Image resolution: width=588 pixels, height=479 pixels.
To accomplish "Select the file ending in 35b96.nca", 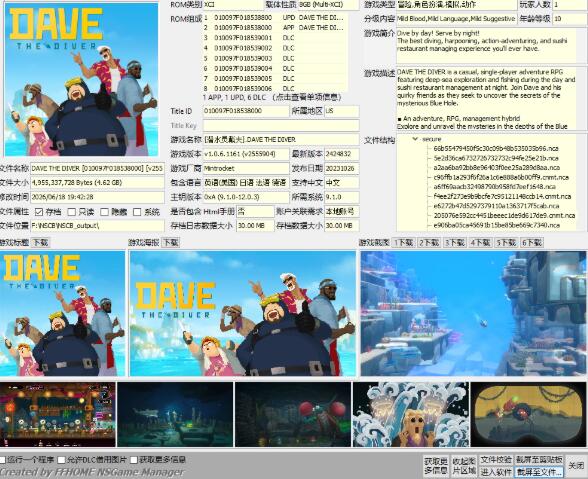I will point(496,149).
